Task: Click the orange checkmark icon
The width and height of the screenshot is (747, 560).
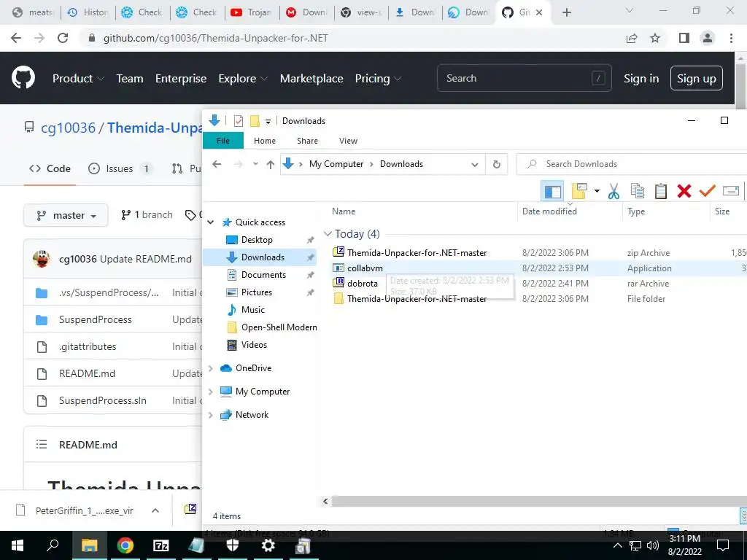Action: pyautogui.click(x=707, y=191)
